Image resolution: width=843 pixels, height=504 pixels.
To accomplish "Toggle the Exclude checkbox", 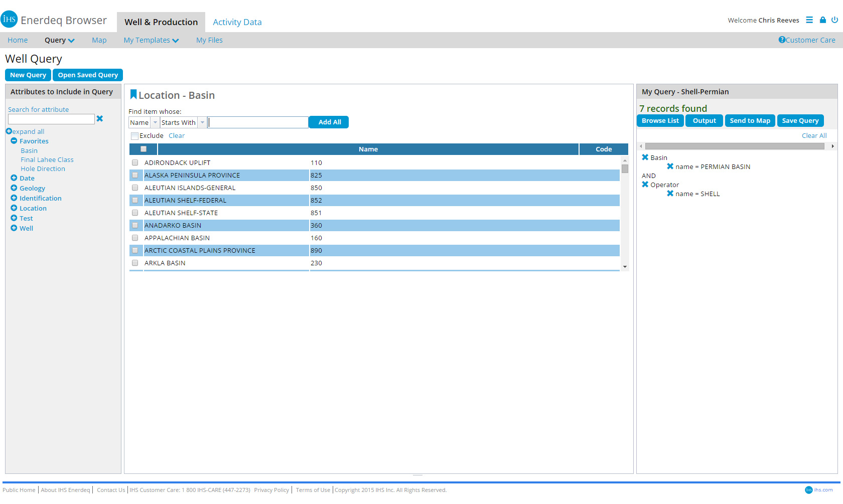I will pos(134,136).
